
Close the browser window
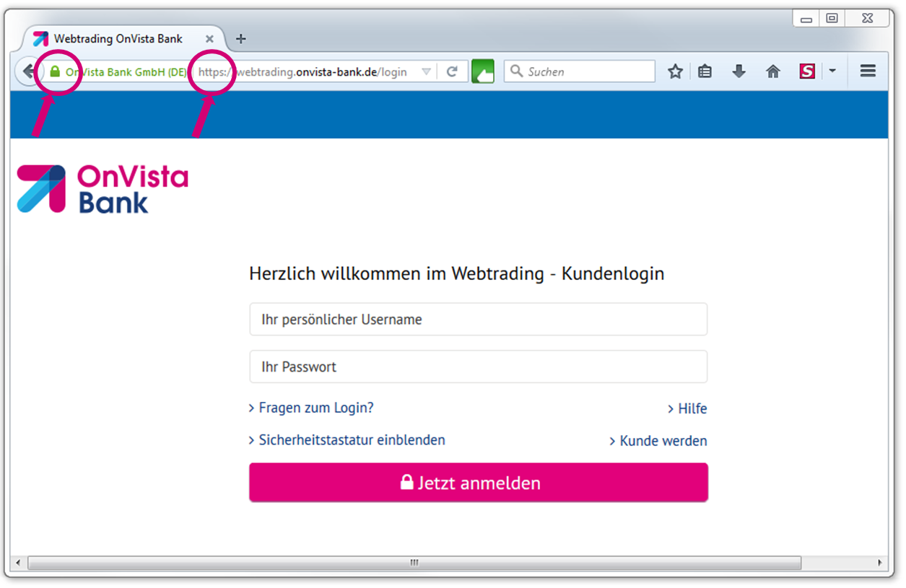tap(868, 18)
